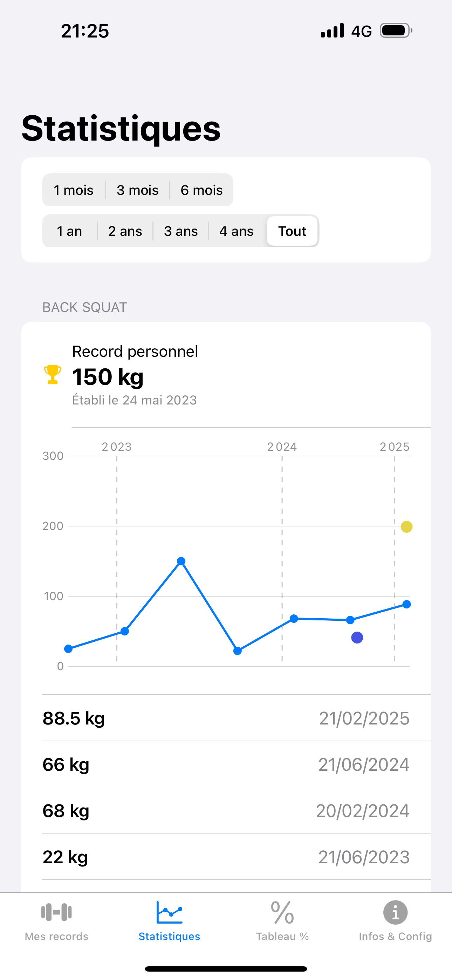Select the 1 mois period
The height and width of the screenshot is (980, 452).
coord(74,190)
